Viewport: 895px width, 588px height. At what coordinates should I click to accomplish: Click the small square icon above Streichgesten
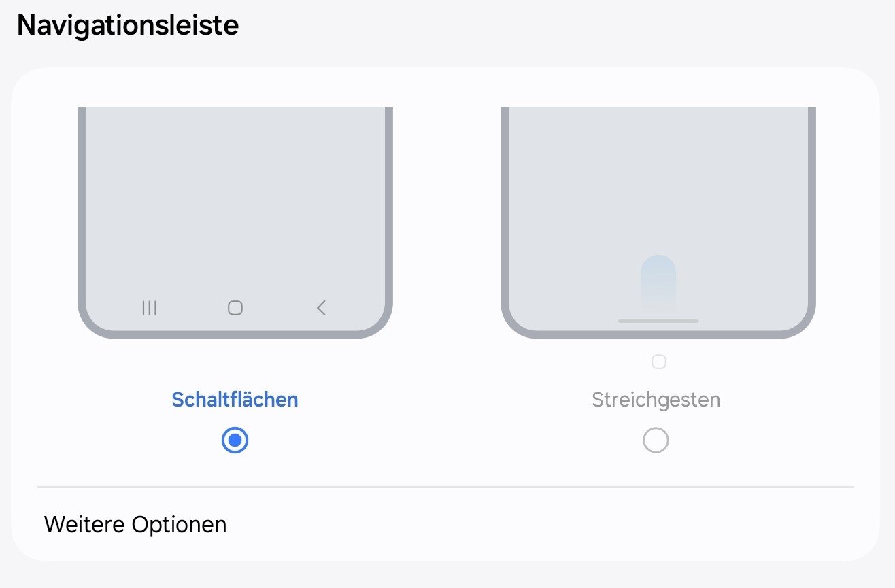pyautogui.click(x=658, y=362)
